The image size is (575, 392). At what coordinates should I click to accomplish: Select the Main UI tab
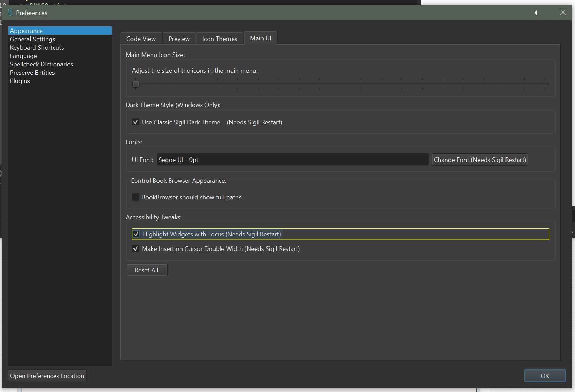click(x=261, y=38)
